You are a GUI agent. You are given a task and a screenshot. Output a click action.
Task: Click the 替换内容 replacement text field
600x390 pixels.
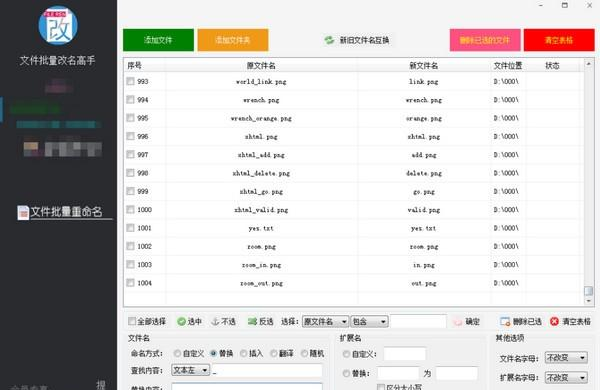point(247,386)
